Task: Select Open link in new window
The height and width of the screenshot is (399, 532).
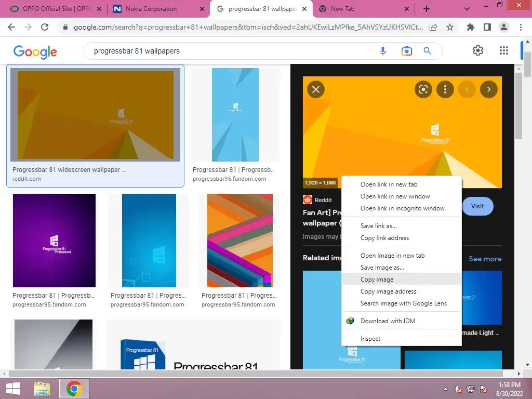Action: [x=402, y=196]
